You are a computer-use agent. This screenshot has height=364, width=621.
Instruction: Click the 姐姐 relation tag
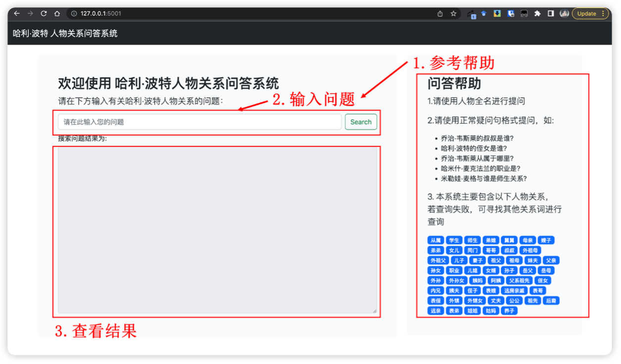[473, 311]
